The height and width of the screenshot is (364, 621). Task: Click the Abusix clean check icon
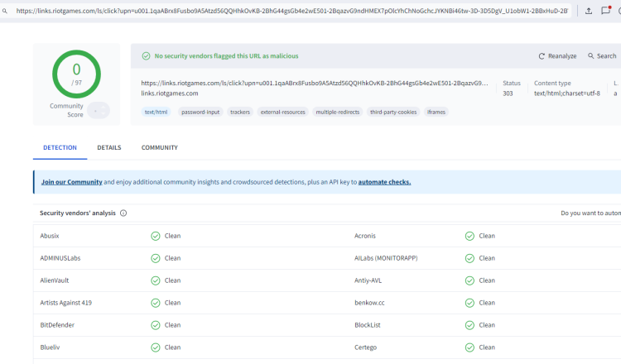[x=156, y=237]
